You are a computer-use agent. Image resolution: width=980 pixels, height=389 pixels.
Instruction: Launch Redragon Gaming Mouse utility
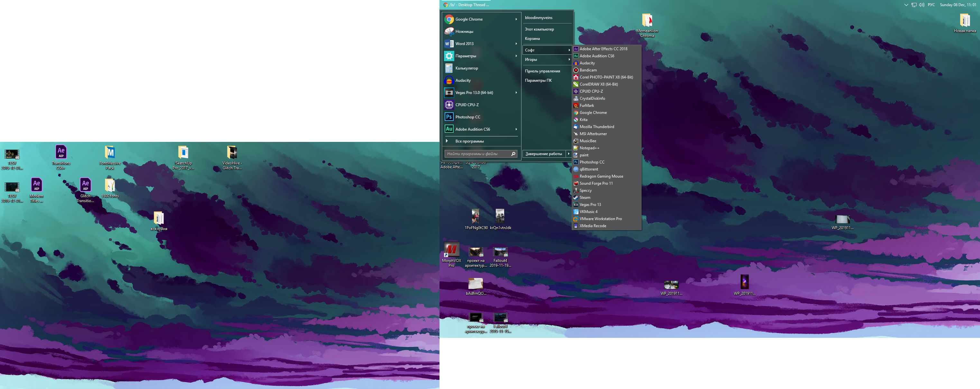pyautogui.click(x=607, y=176)
